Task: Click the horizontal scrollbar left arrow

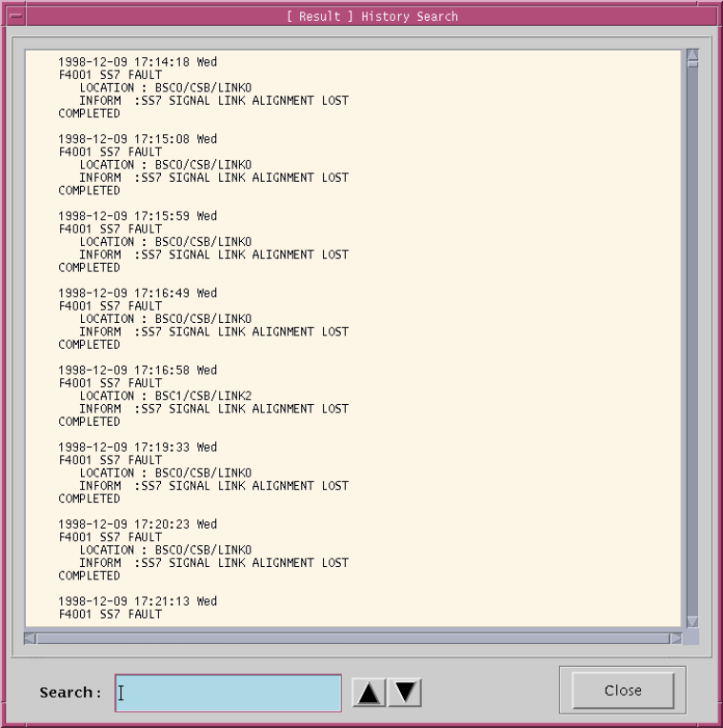Action: click(x=30, y=638)
